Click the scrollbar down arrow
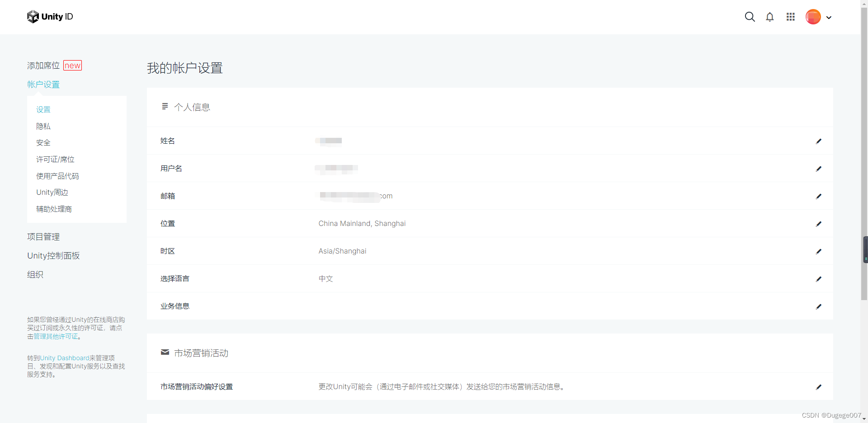868x423 pixels. (864, 419)
